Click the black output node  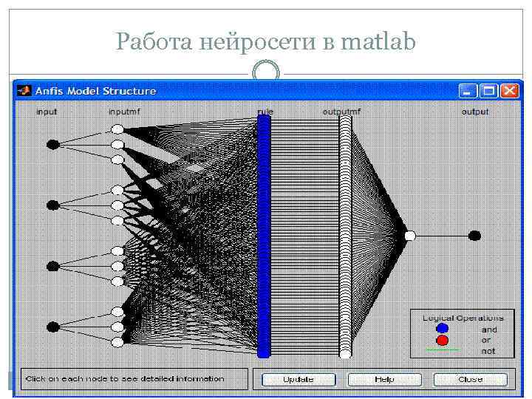[474, 236]
